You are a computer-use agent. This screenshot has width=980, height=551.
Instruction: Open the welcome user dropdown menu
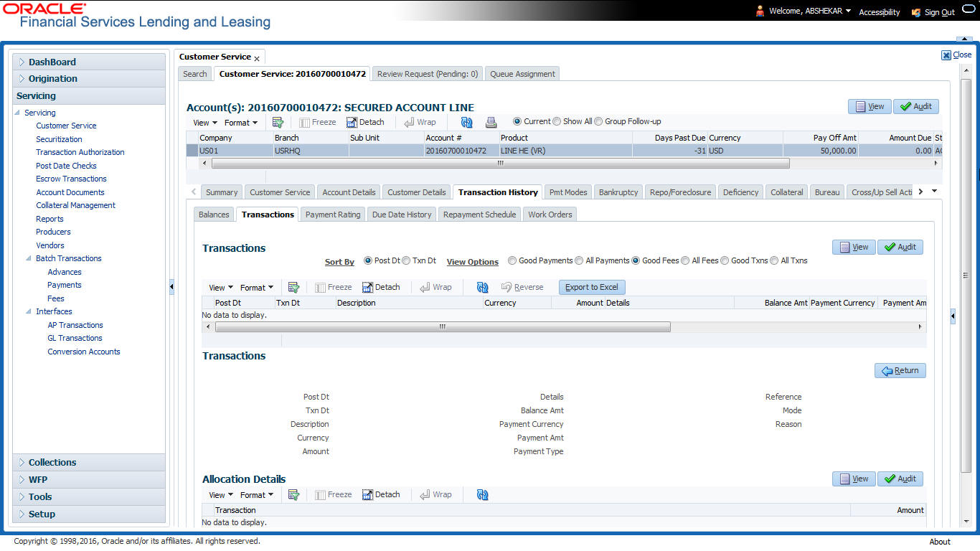tap(848, 11)
